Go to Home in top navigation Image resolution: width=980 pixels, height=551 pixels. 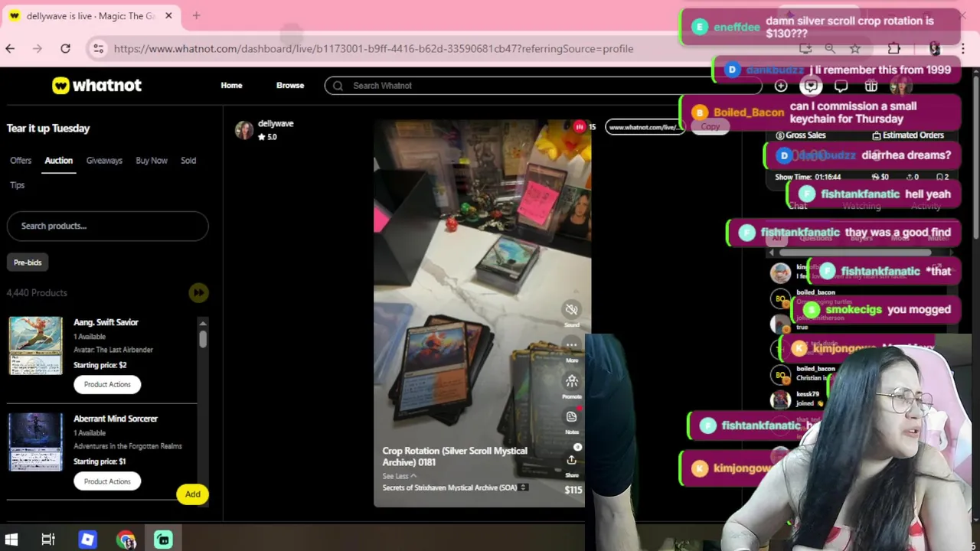coord(231,86)
